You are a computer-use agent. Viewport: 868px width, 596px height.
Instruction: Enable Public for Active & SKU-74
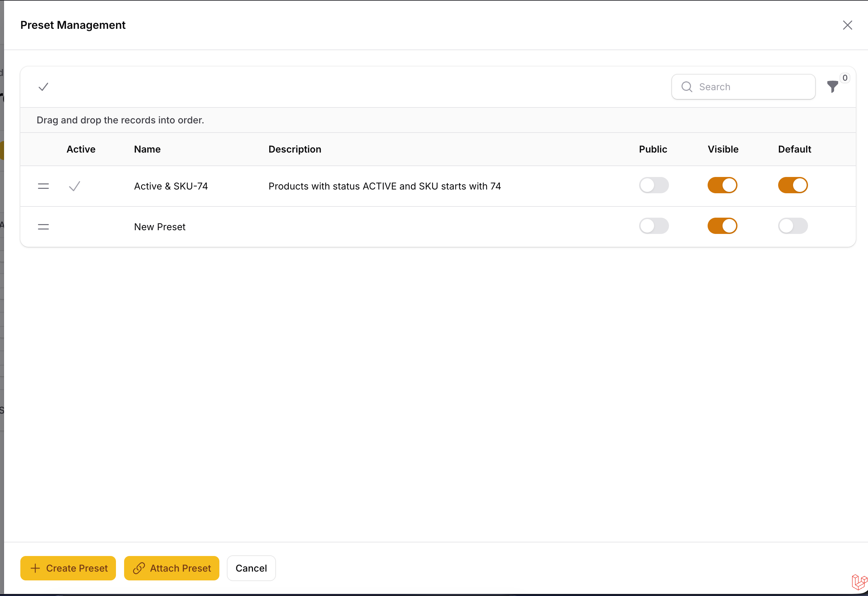coord(654,185)
